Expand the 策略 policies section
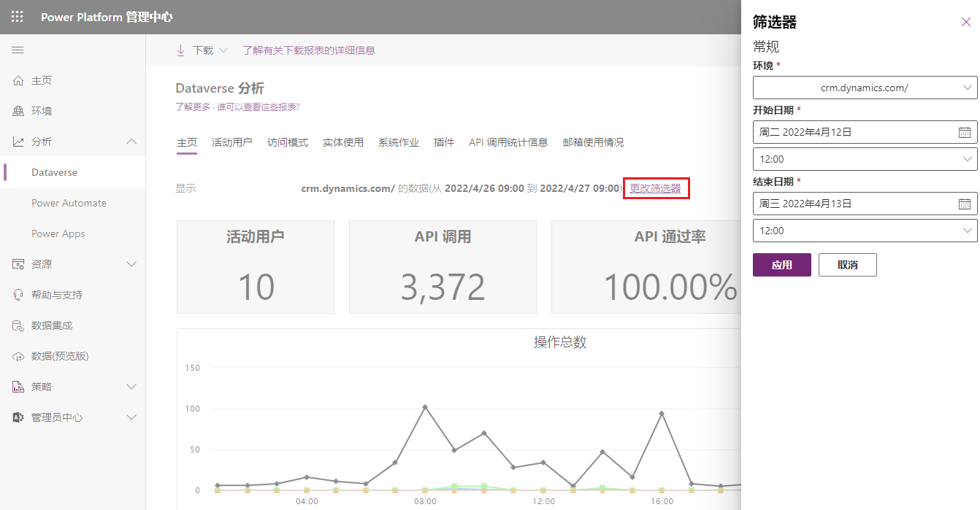980x510 pixels. pos(131,387)
